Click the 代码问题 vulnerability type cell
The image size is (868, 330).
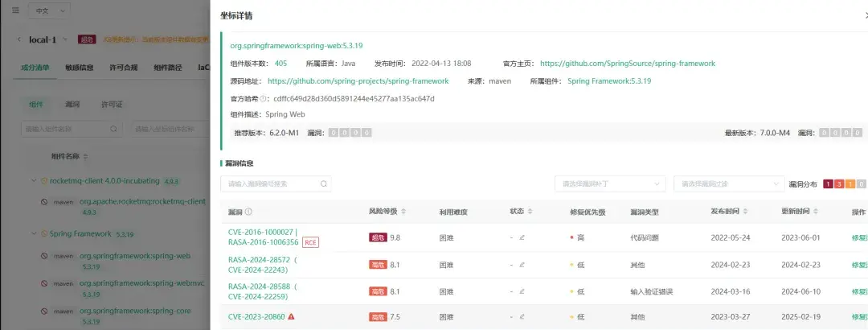[x=645, y=237]
